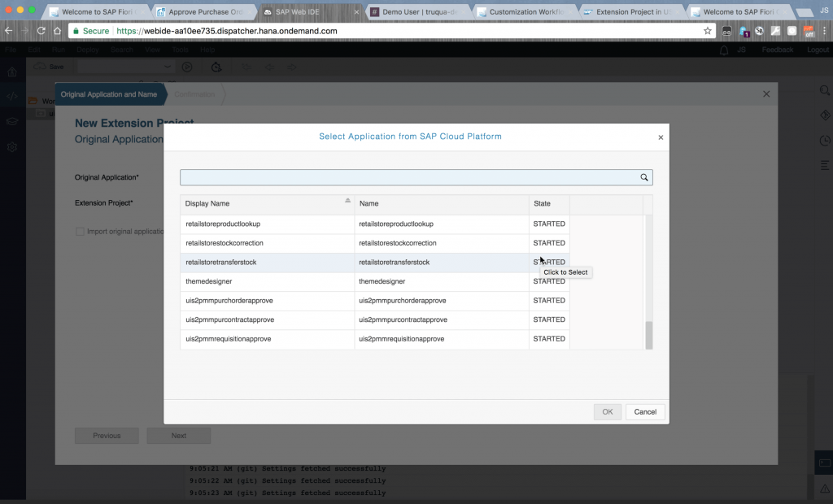Click the Run play icon in the toolbar
Screen dimensions: 833x504
click(187, 67)
